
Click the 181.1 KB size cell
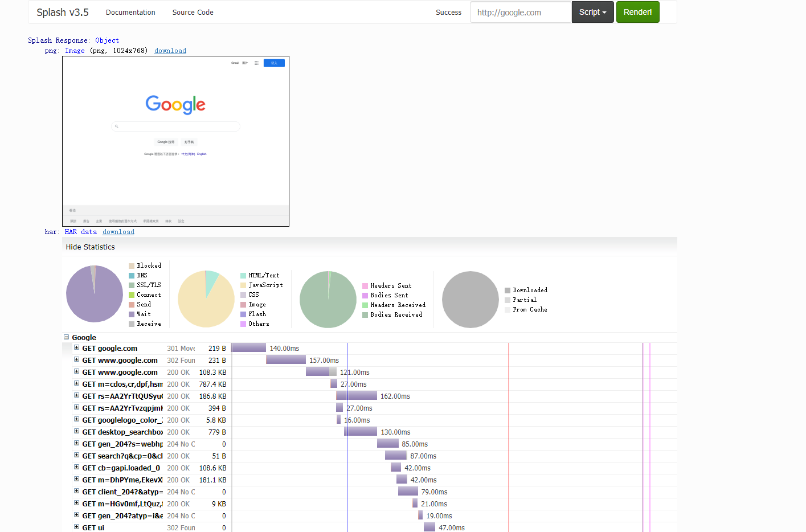(212, 480)
